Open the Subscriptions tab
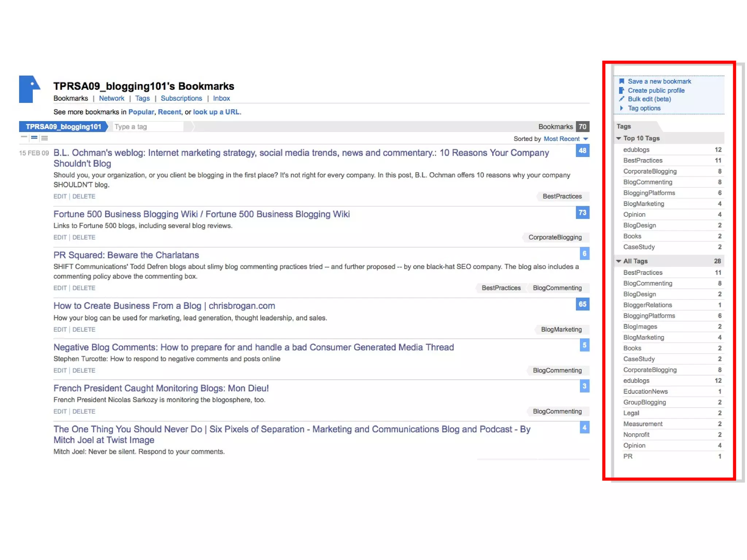The image size is (747, 560). click(x=181, y=98)
